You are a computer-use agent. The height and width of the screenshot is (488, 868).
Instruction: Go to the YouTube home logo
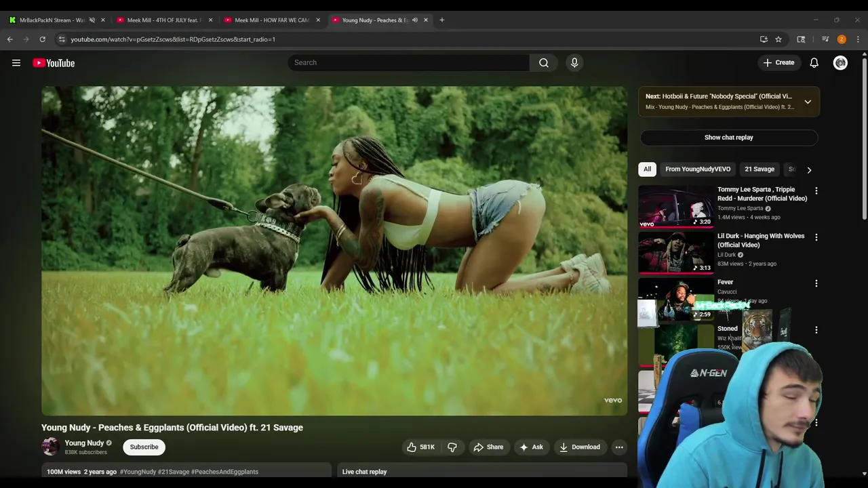(54, 63)
